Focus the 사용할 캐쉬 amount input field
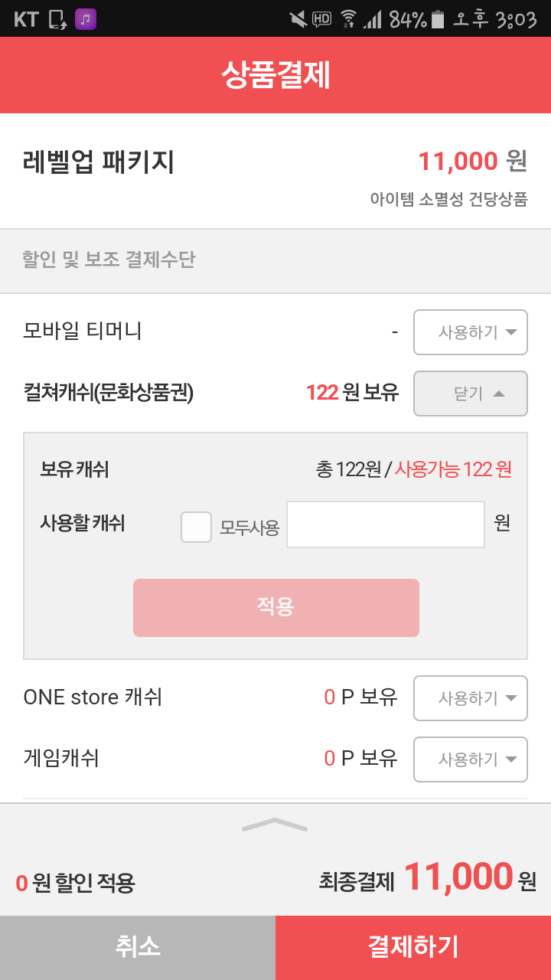551x980 pixels. [x=386, y=524]
